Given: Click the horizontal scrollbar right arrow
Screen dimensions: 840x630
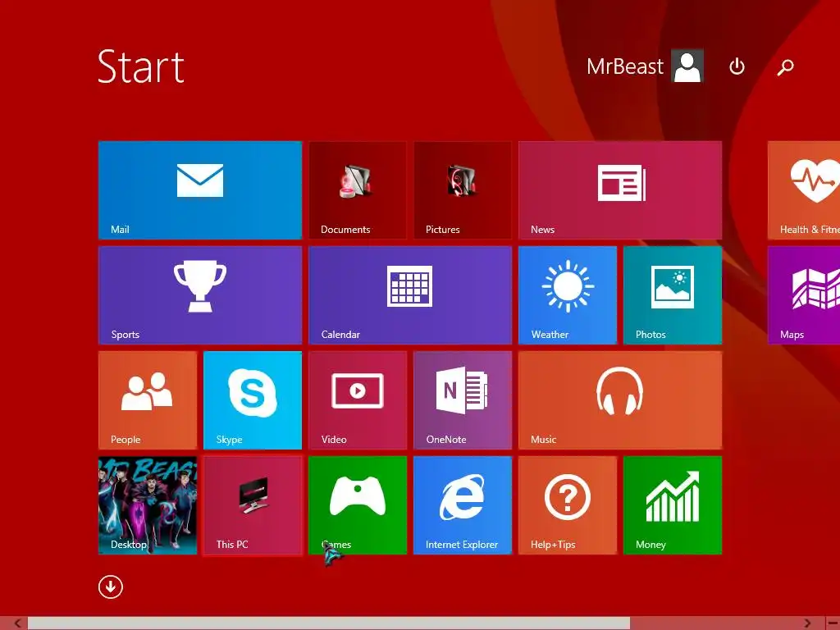Looking at the screenshot, I should pos(807,623).
